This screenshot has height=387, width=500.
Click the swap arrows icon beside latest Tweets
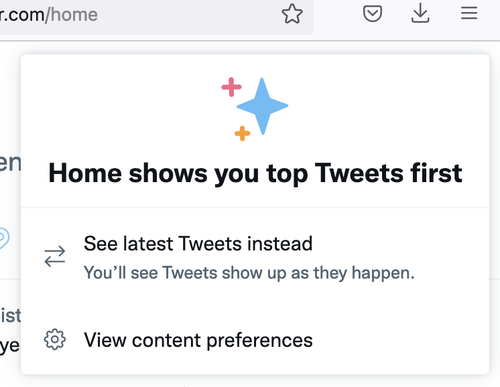(55, 256)
